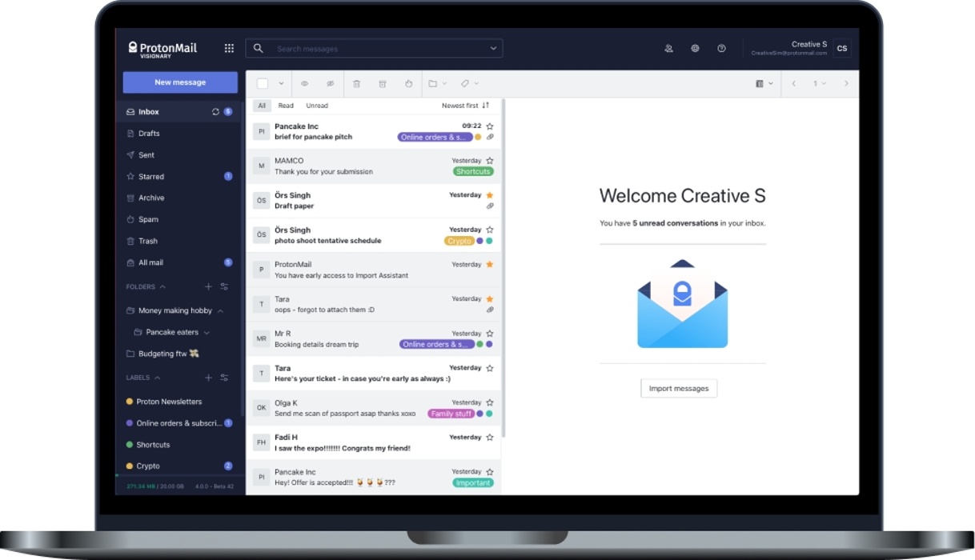Open ProtonMail settings gear

(x=695, y=48)
